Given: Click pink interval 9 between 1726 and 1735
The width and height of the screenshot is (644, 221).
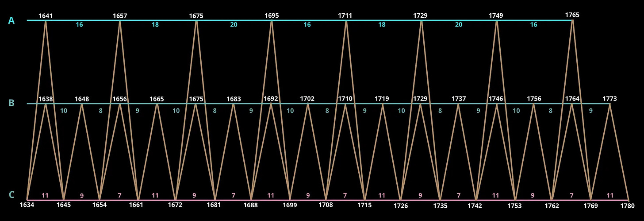Looking at the screenshot, I should 420,195.
